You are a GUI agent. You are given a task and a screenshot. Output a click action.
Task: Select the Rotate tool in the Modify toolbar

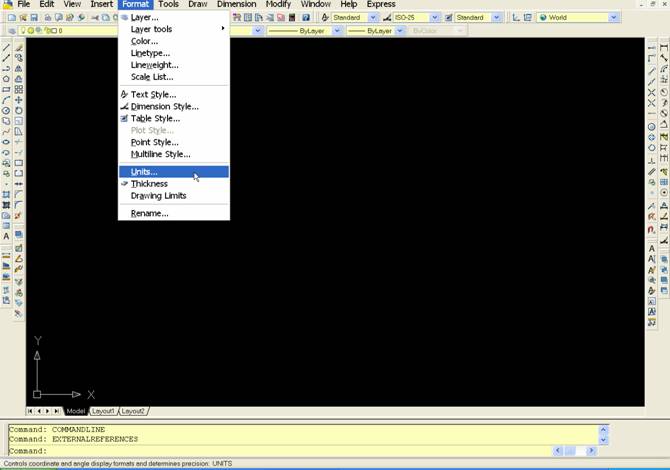(19, 111)
